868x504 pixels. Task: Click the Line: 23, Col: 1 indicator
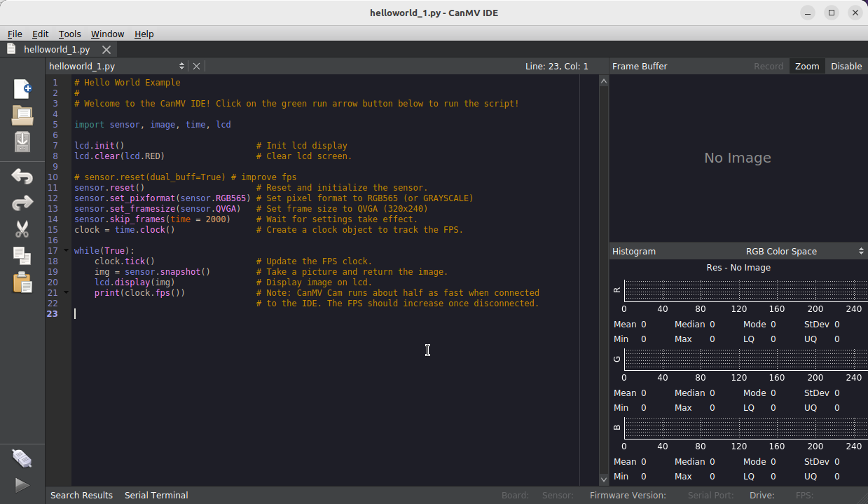coord(557,66)
